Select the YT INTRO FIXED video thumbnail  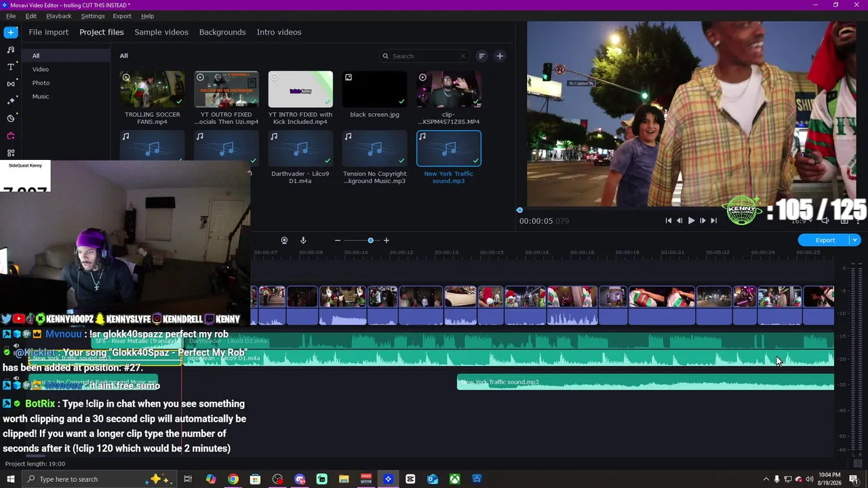coord(300,89)
